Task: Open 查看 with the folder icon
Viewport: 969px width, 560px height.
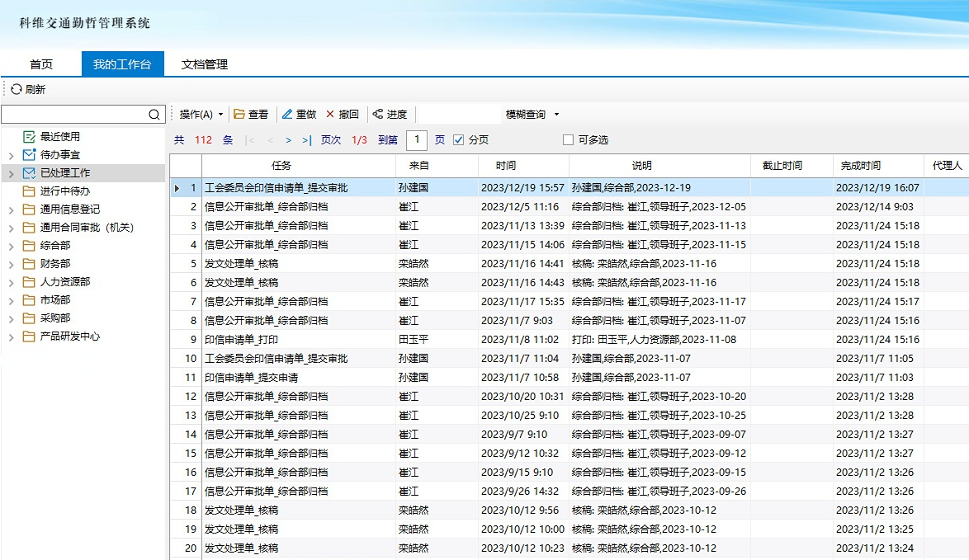Action: [239, 115]
